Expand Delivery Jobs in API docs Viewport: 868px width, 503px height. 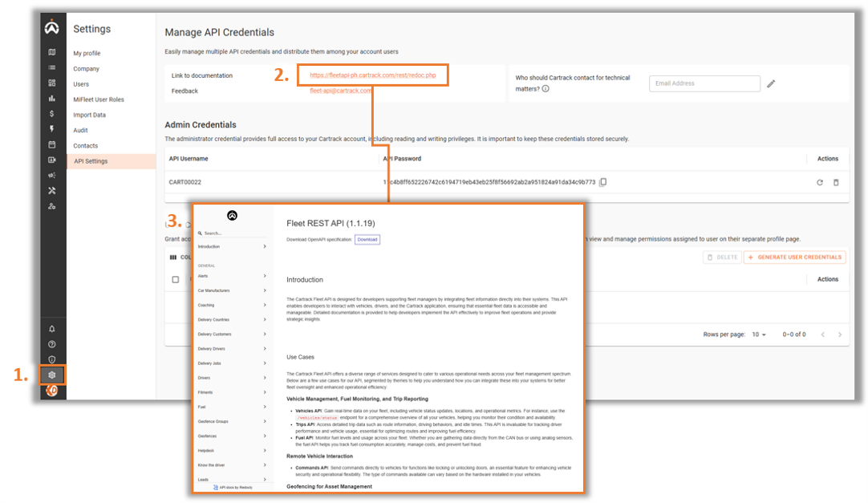233,363
